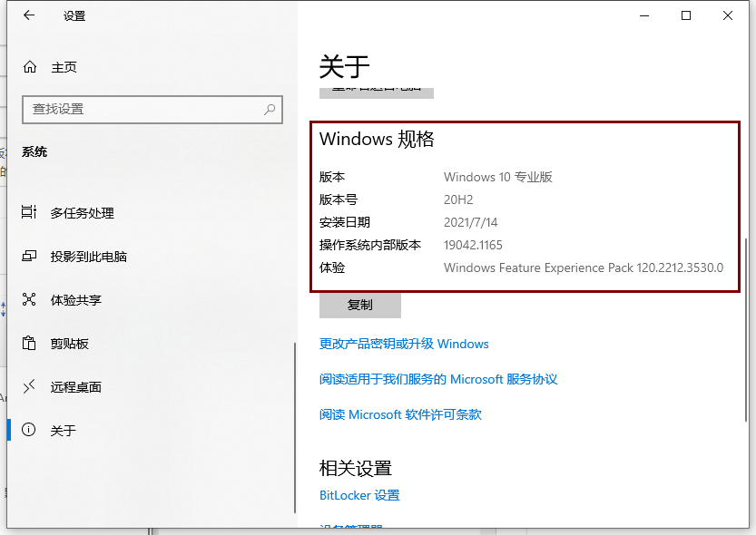Viewport: 756px width, 535px height.
Task: Click the build number 19042.1165 text
Action: [473, 245]
